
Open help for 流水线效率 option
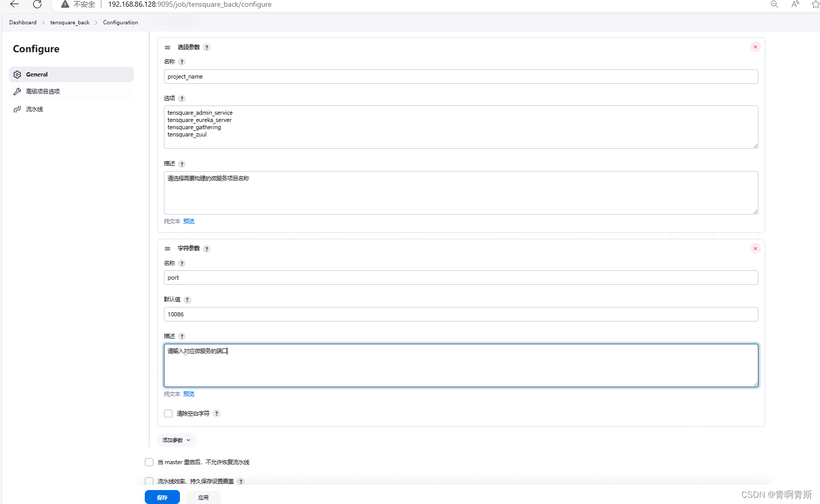pos(241,482)
